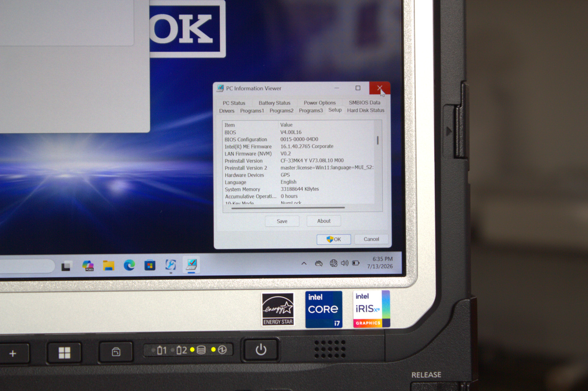Open the Power Options tab
Image resolution: width=588 pixels, height=391 pixels.
coord(320,103)
